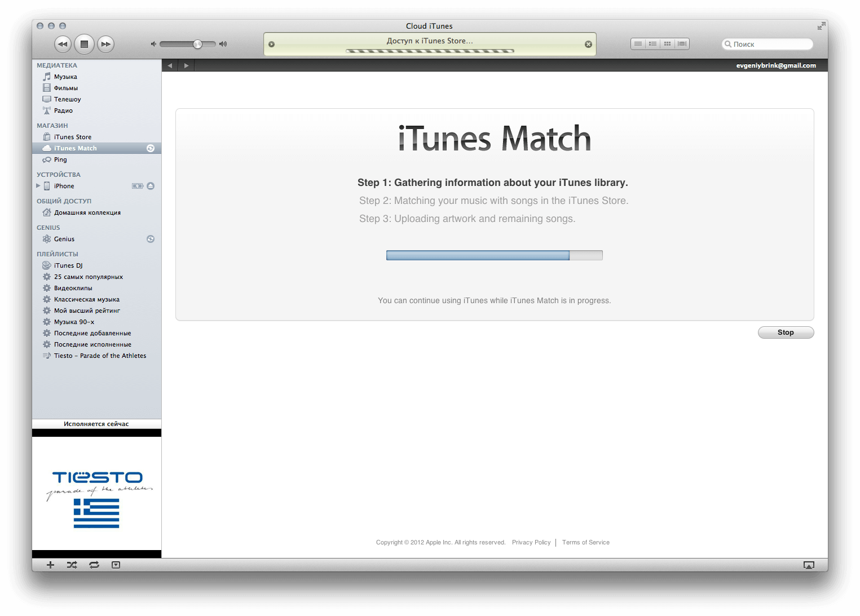The height and width of the screenshot is (616, 860).
Task: Toggle repeat mode
Action: 94,565
